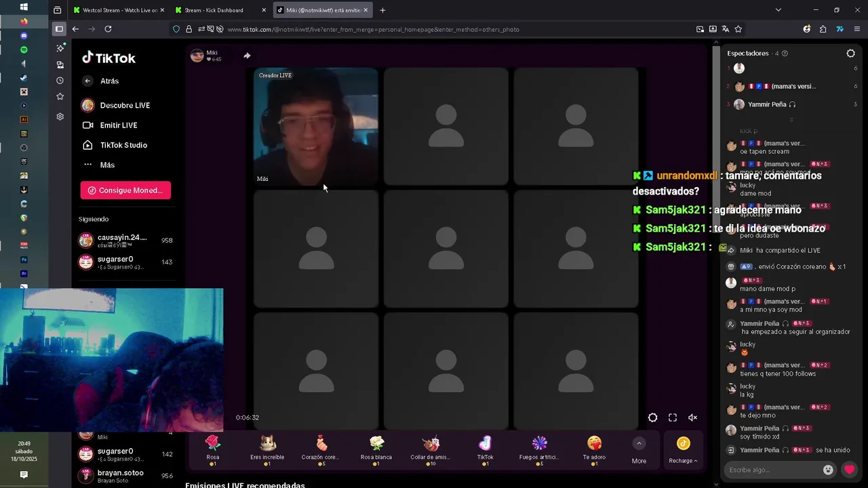
Task: Open sidebar bookmarks star icon
Action: tap(60, 97)
